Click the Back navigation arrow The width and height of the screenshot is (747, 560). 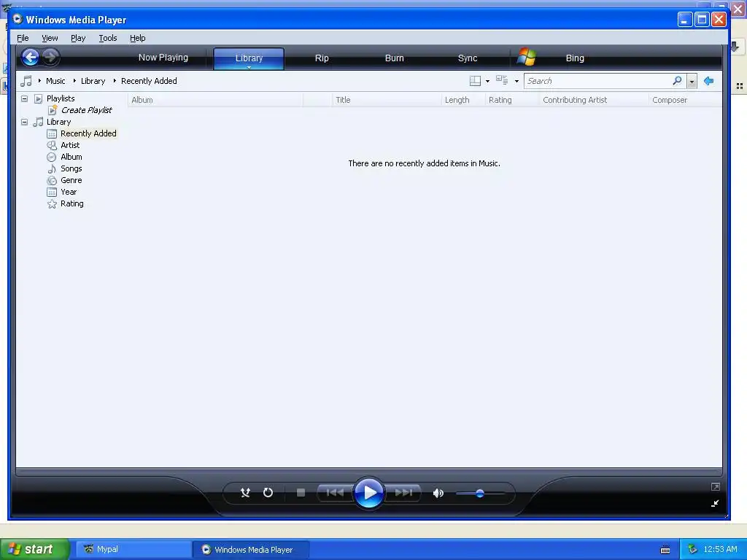30,58
